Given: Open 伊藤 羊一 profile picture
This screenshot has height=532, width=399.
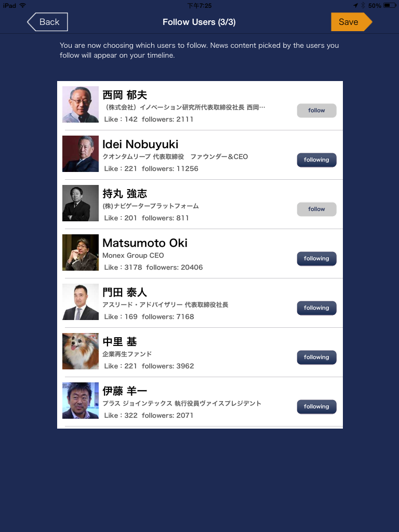Looking at the screenshot, I should click(81, 401).
